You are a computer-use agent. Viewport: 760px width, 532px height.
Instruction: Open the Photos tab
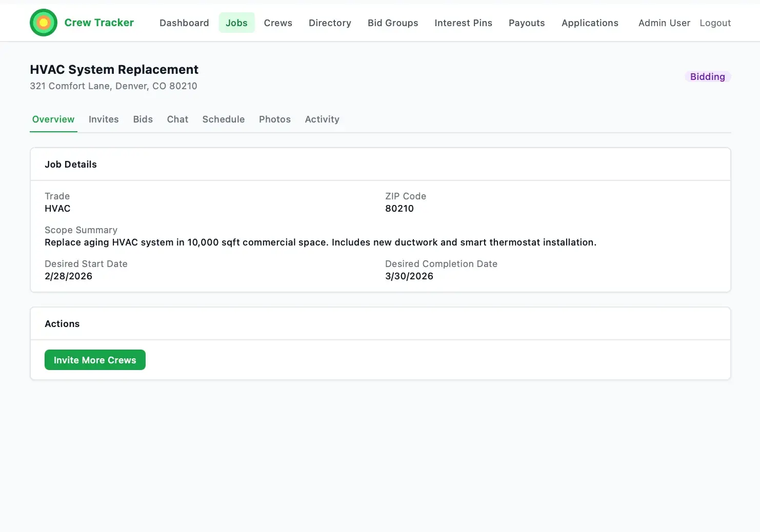tap(275, 119)
